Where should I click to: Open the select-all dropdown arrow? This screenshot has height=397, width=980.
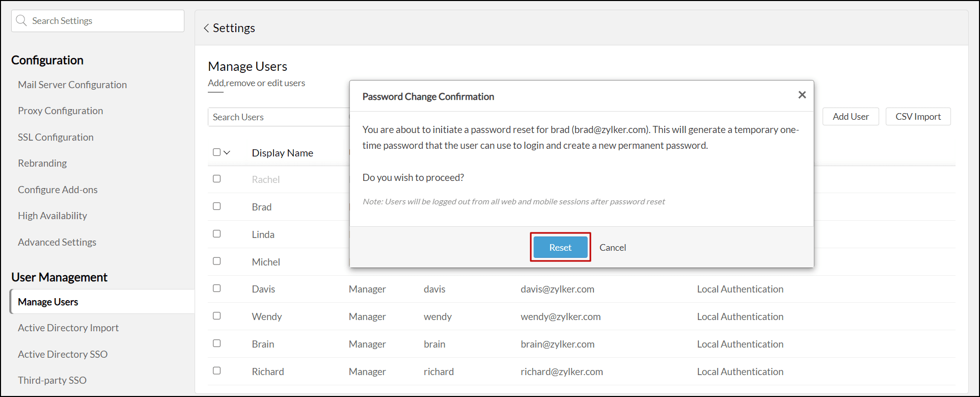point(227,152)
